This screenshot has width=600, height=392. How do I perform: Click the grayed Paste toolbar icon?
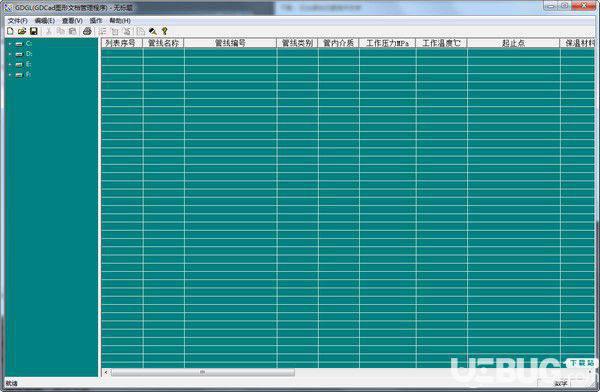72,31
